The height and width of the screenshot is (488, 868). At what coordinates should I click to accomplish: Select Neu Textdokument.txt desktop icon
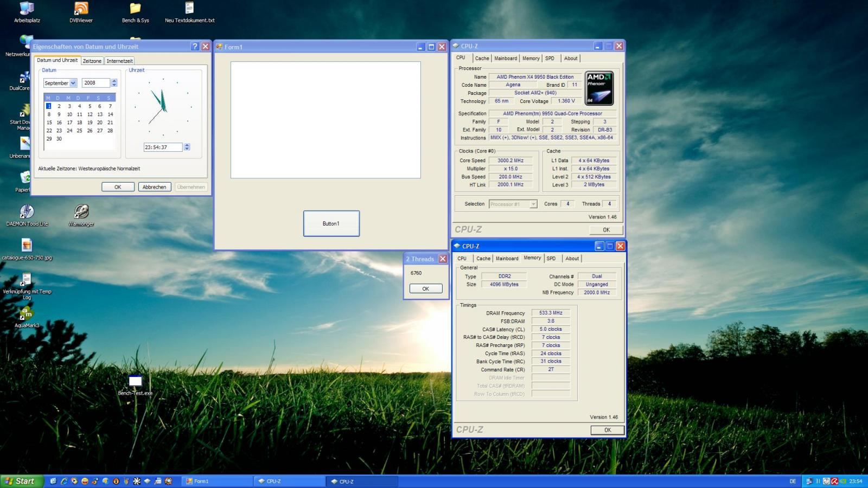[x=189, y=12]
